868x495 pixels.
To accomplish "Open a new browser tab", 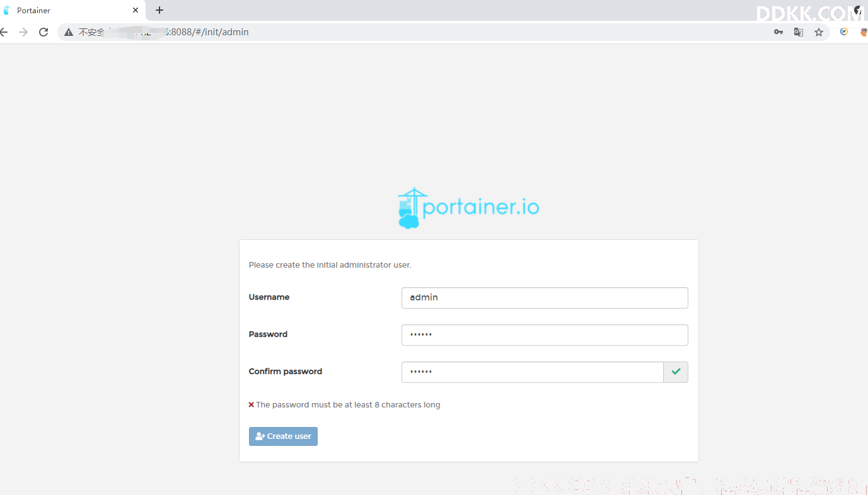I will [x=159, y=10].
